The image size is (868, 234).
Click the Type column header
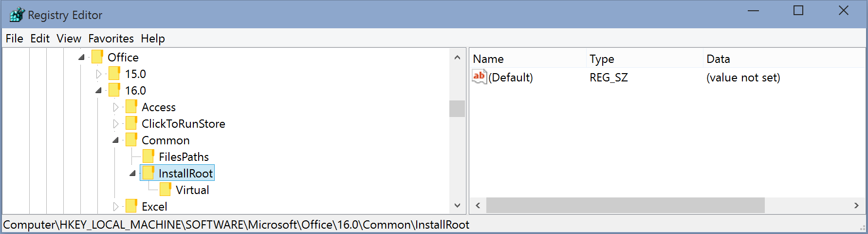[x=602, y=59]
